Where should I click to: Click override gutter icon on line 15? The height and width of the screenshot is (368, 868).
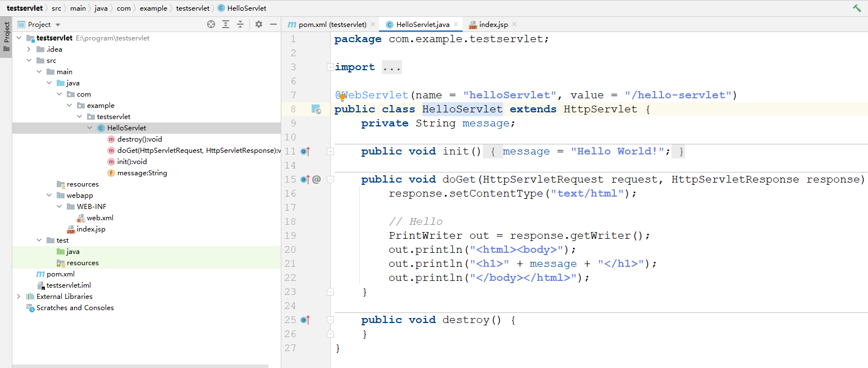tap(305, 179)
